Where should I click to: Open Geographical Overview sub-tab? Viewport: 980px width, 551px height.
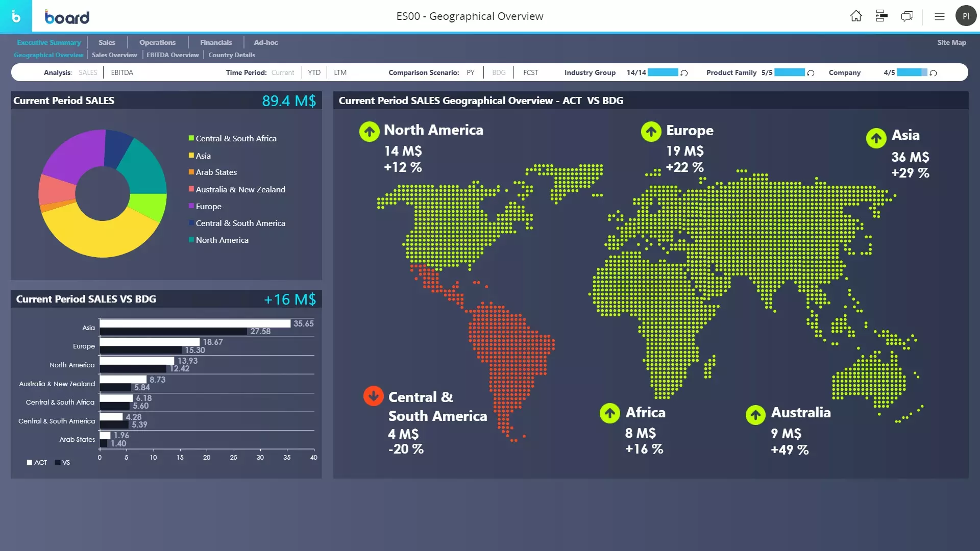click(x=48, y=55)
